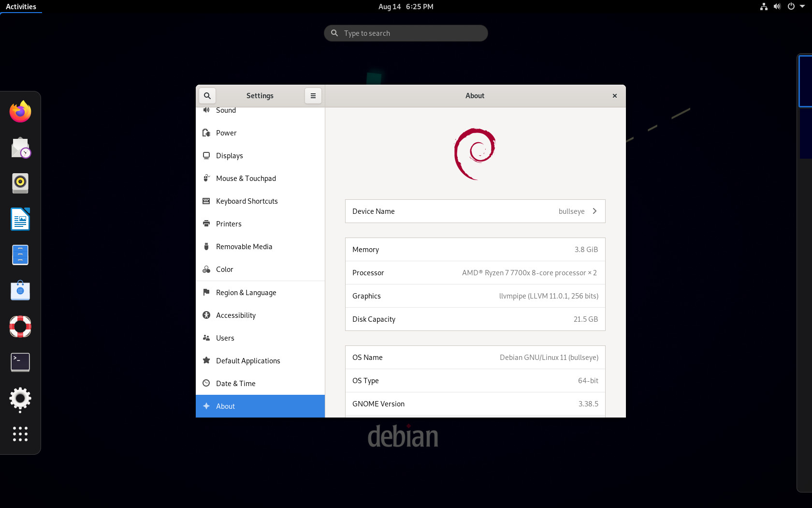The height and width of the screenshot is (508, 812).
Task: Open Region & Language settings
Action: pyautogui.click(x=260, y=293)
